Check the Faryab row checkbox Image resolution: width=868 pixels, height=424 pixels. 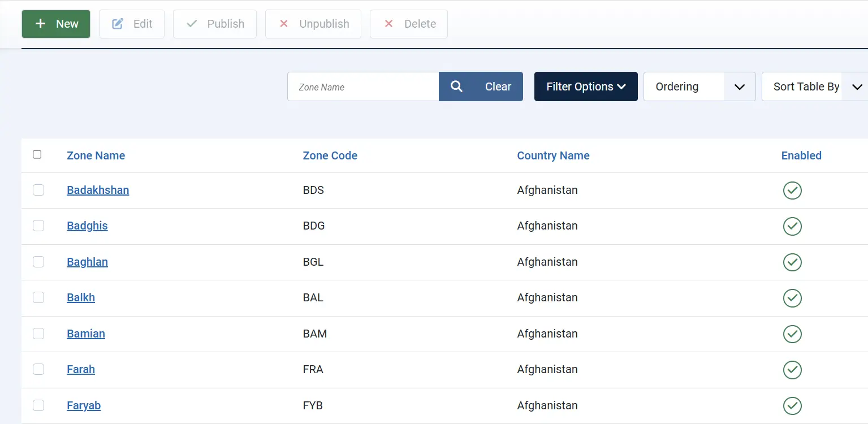tap(38, 405)
